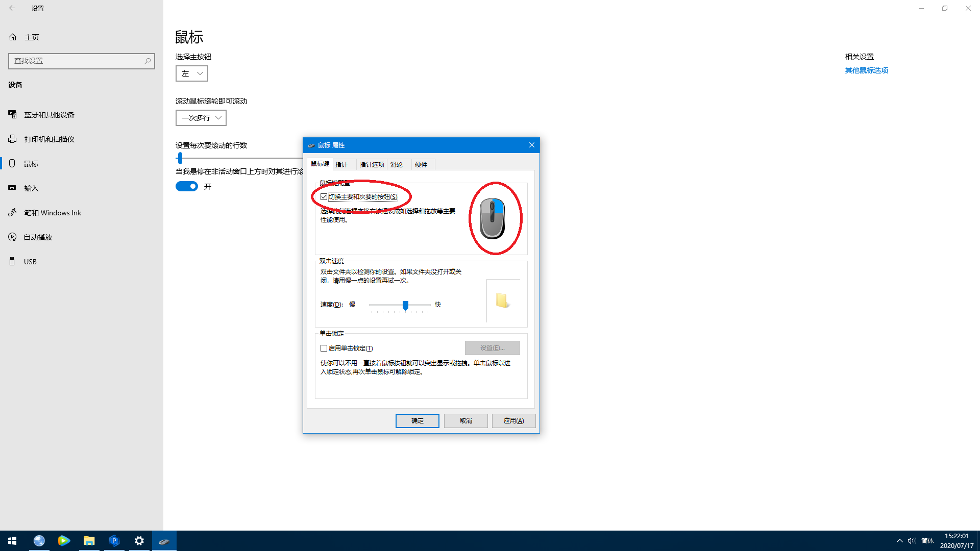The width and height of the screenshot is (980, 551).
Task: Open the additional mouse options link
Action: [x=866, y=70]
